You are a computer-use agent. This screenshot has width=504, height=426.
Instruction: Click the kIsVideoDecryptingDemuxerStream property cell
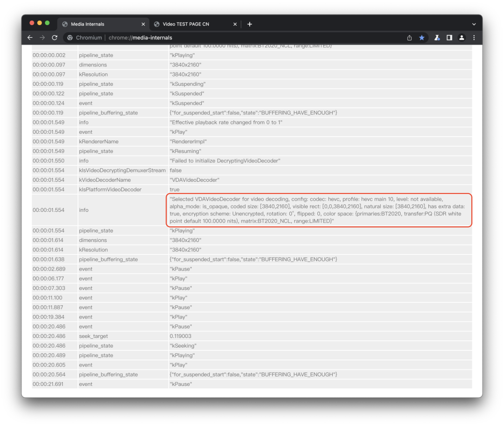122,170
